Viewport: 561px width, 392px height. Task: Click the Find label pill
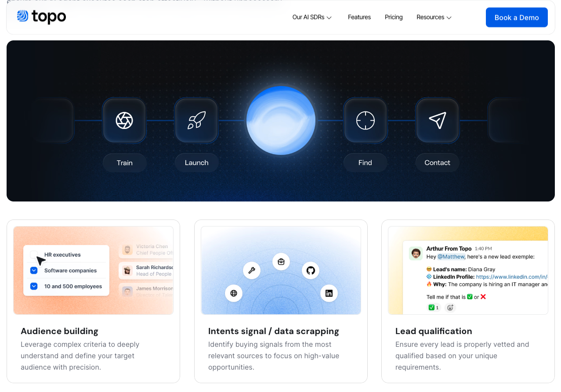tap(365, 163)
